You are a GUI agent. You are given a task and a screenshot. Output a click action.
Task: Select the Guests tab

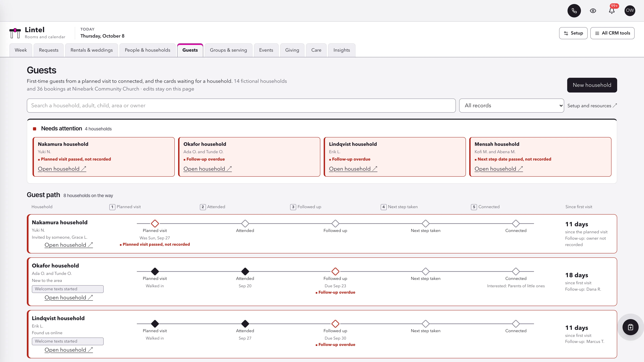tap(190, 50)
